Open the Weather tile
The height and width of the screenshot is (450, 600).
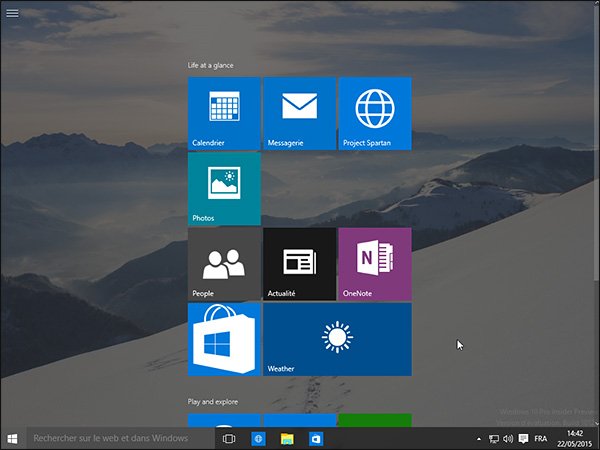coord(338,339)
